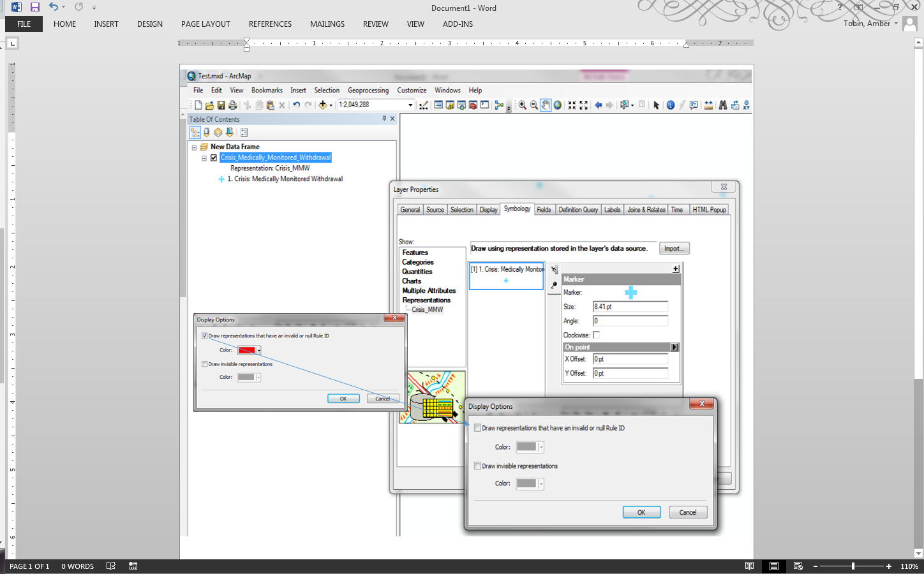
Task: Open red color dropdown in small Display Options
Action: pyautogui.click(x=258, y=350)
